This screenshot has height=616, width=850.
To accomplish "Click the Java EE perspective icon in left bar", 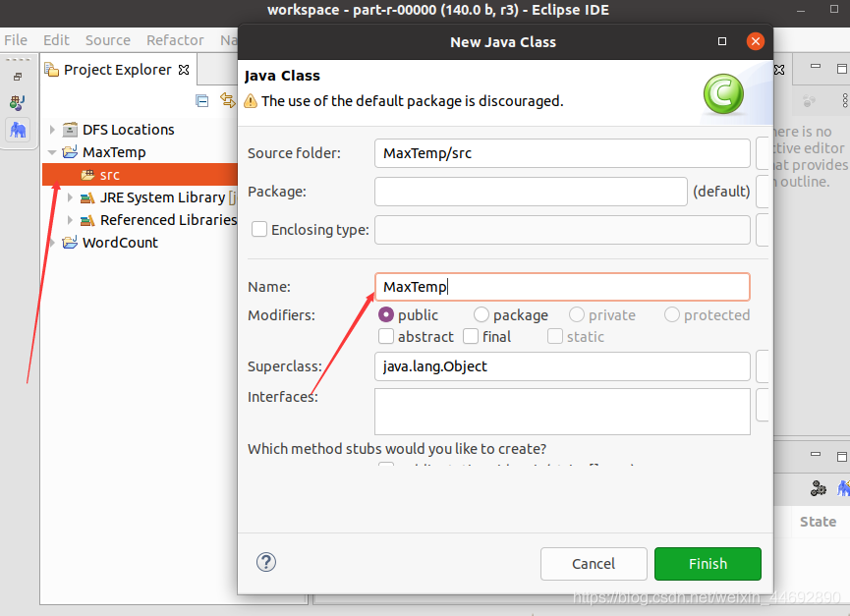I will pos(18,102).
